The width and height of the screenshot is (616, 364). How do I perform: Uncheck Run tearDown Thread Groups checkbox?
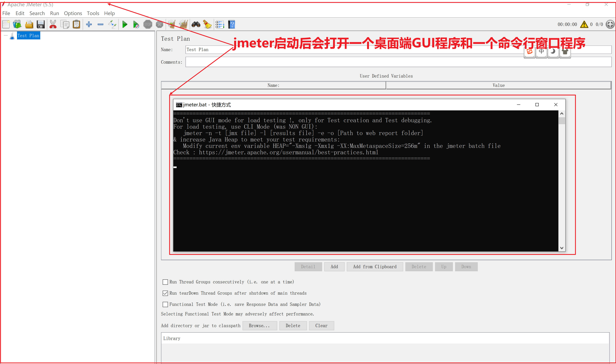tap(165, 293)
